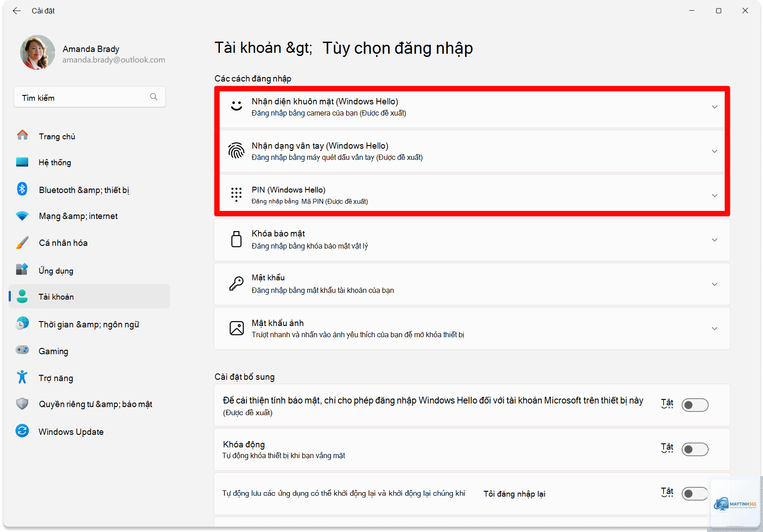This screenshot has width=763, height=532.
Task: Click the search magnifier icon
Action: [x=154, y=97]
